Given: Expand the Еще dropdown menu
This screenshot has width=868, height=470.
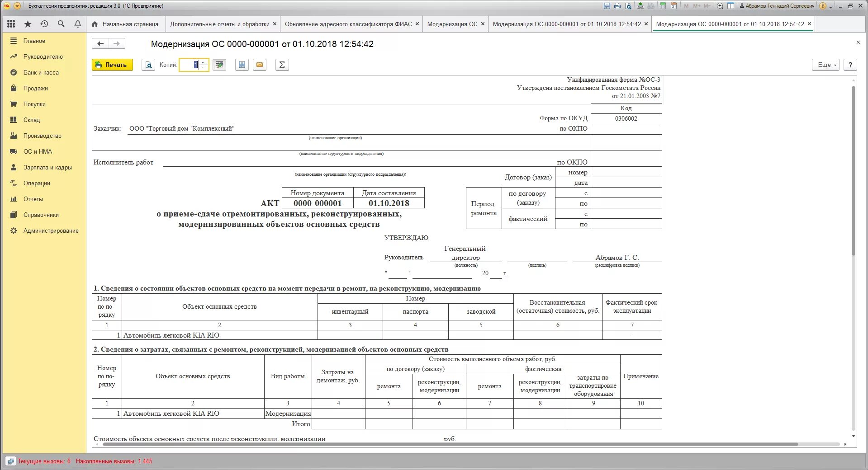Looking at the screenshot, I should click(x=826, y=65).
